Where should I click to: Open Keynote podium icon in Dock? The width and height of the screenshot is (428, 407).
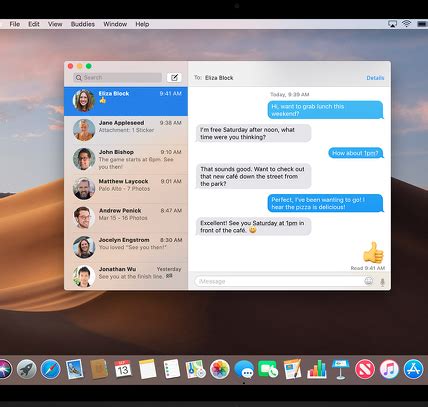[341, 369]
